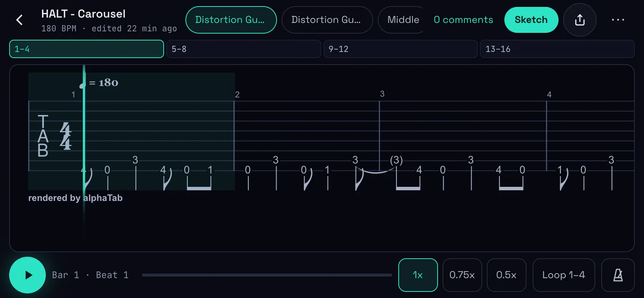Click bar number 4 in the tab
This screenshot has width=644, height=298.
(x=549, y=94)
